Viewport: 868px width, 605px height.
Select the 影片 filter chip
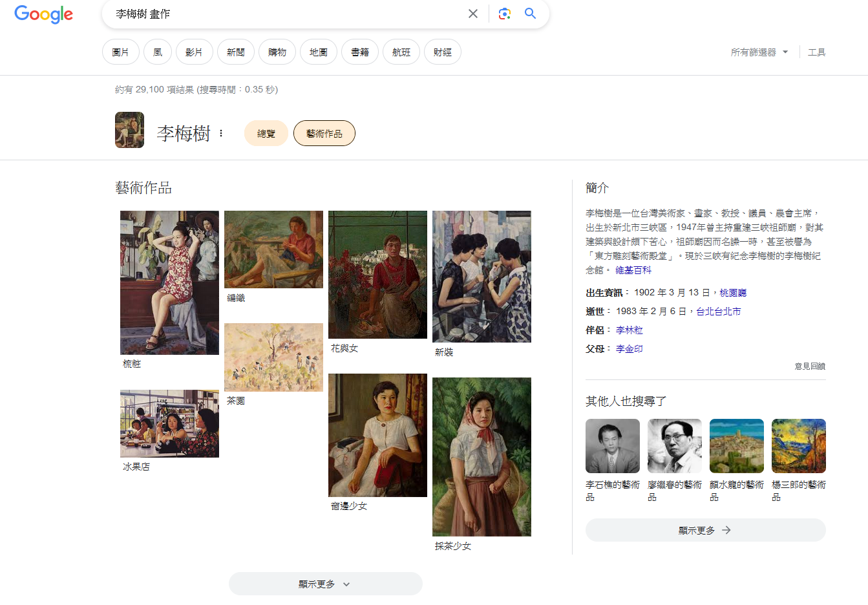195,52
